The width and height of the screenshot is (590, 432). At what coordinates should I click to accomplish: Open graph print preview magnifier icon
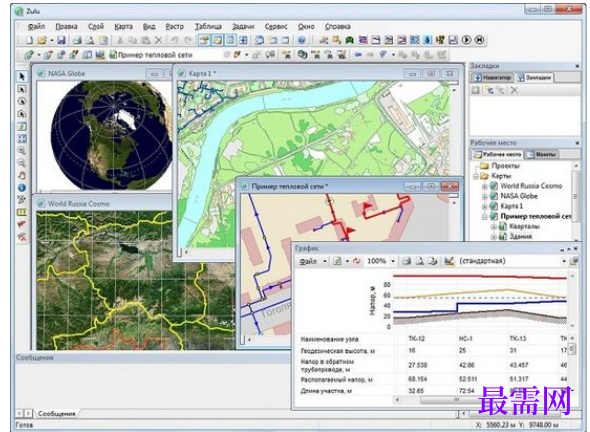pyautogui.click(x=419, y=261)
